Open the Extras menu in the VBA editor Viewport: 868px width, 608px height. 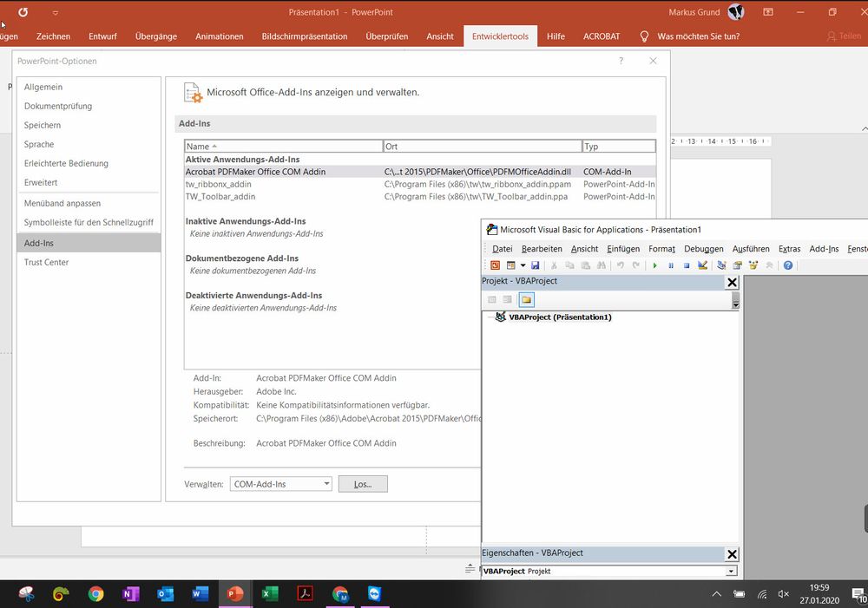[789, 249]
